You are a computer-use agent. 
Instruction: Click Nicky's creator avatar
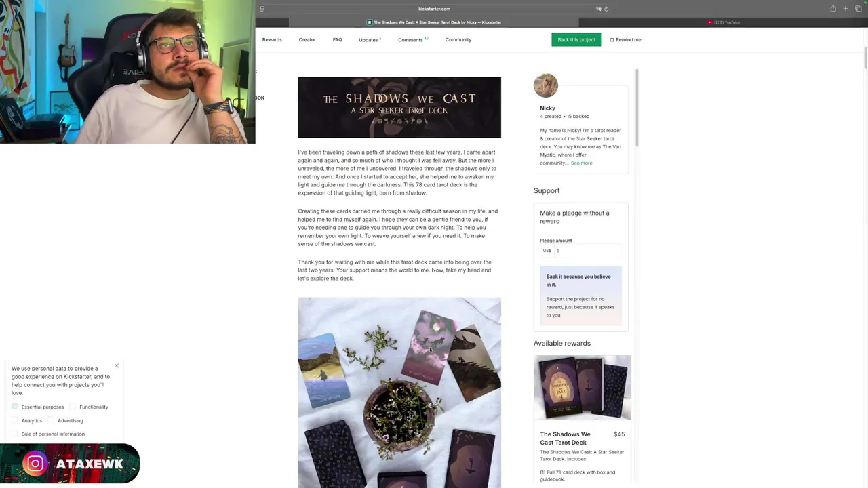(546, 85)
